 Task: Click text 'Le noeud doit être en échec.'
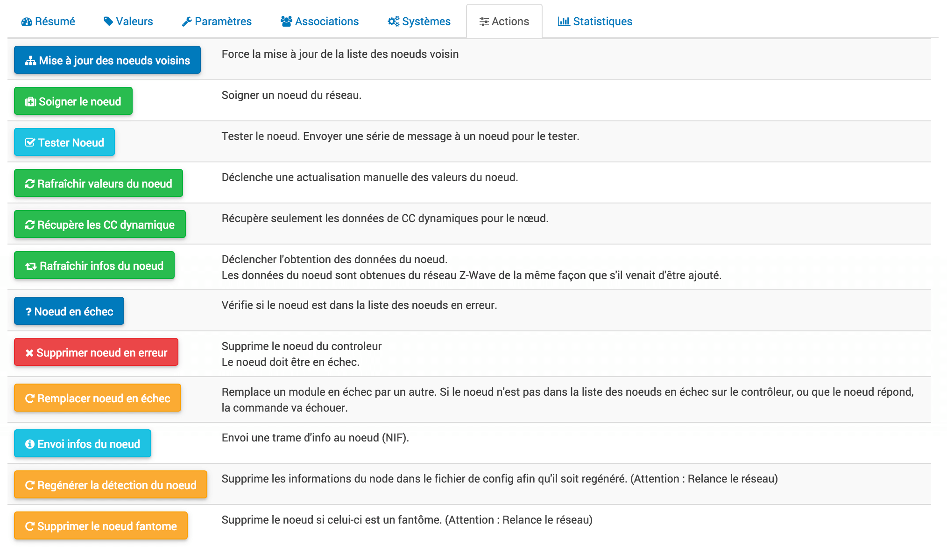point(290,362)
